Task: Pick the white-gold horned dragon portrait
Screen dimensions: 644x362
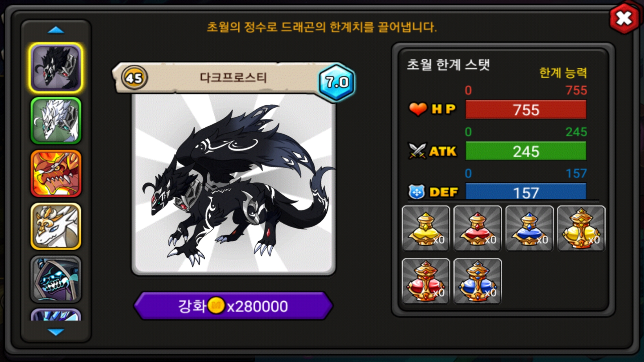Action: [x=56, y=226]
